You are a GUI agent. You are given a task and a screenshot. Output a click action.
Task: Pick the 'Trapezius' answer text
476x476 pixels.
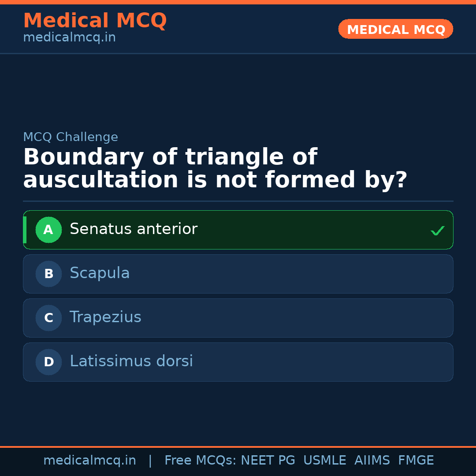[x=105, y=317]
